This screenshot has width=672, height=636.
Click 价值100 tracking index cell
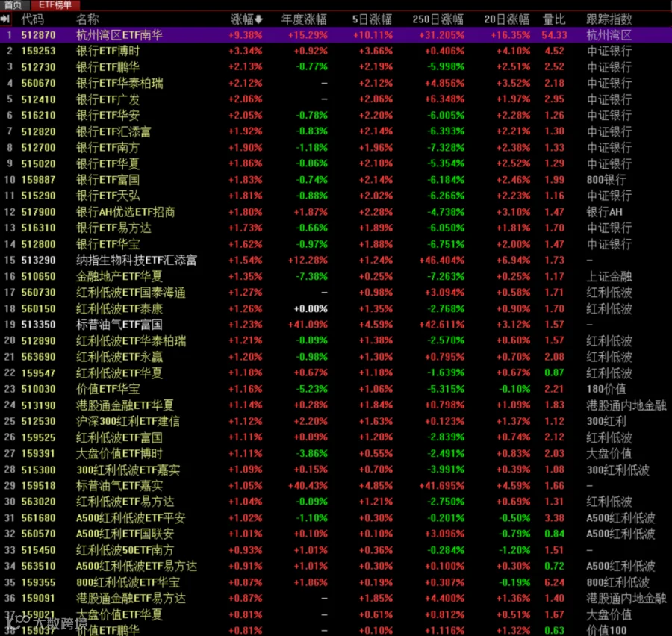click(606, 631)
